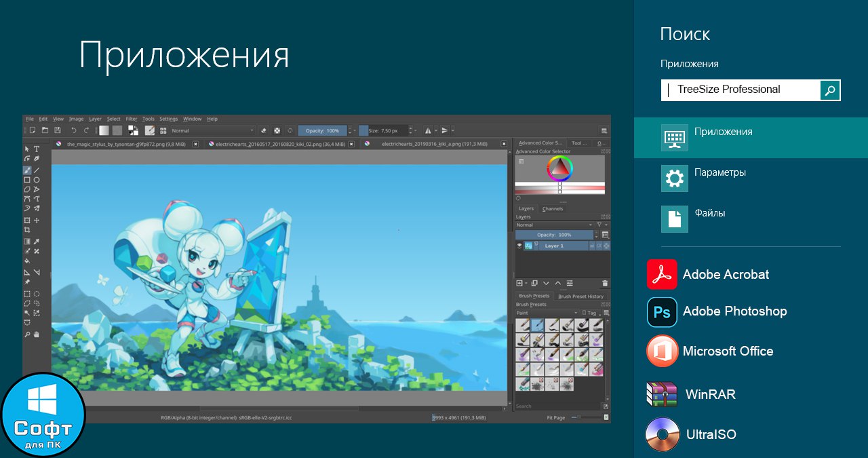Viewport: 868px width, 458px height.
Task: Select the Gradient tool in toolbox
Action: 27,242
